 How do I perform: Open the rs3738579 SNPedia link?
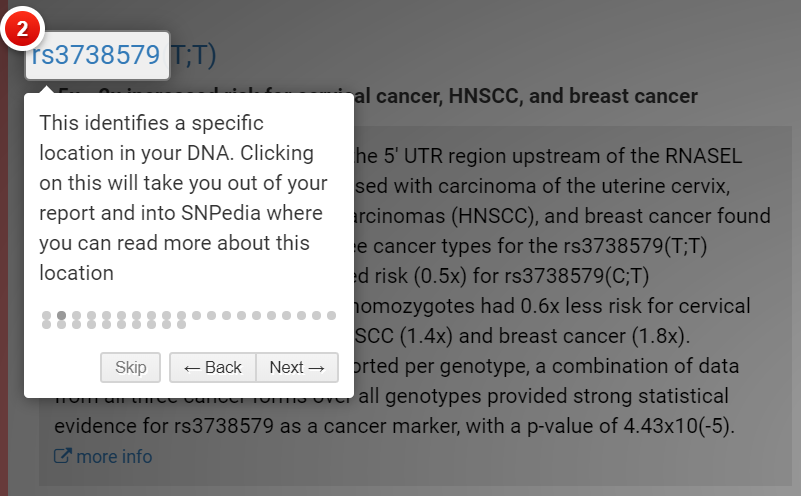click(x=96, y=55)
